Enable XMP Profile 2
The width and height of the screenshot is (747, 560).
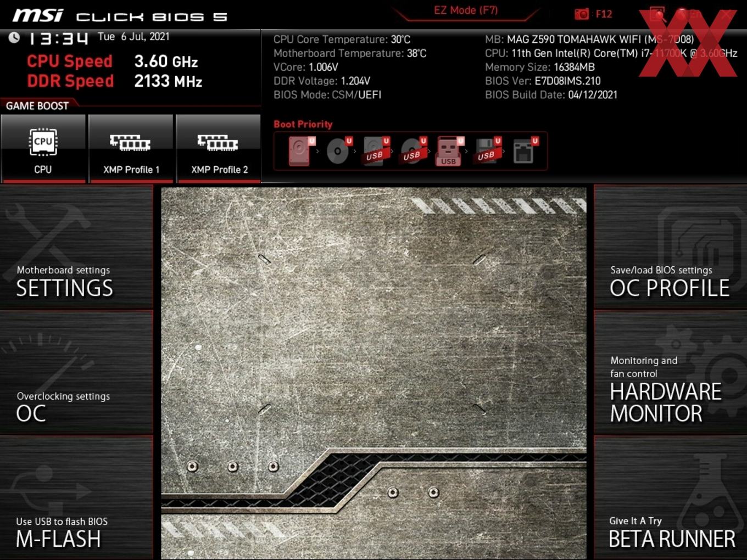pyautogui.click(x=219, y=148)
